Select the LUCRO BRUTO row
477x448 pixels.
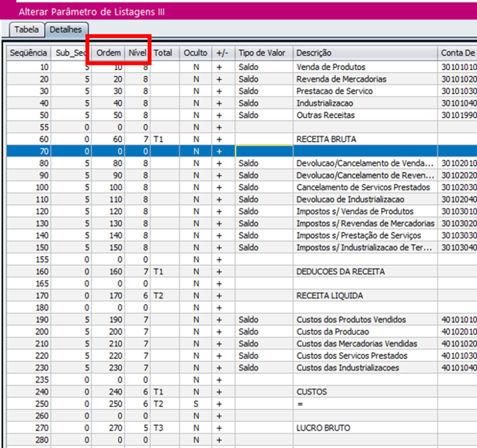[323, 428]
